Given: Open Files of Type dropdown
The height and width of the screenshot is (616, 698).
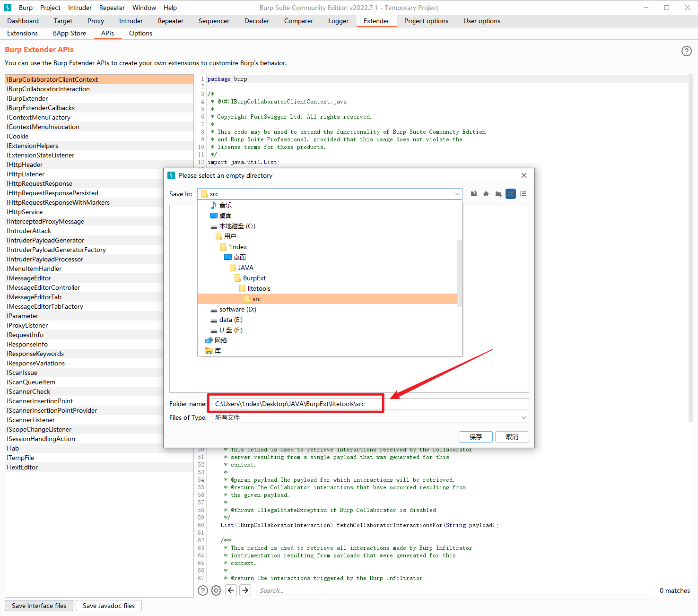Looking at the screenshot, I should [x=370, y=417].
